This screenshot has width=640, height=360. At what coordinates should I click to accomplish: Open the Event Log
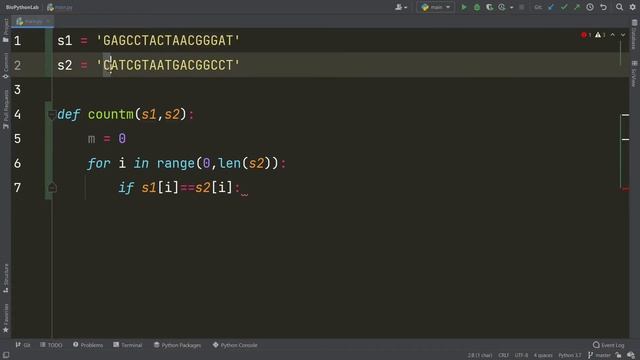(x=609, y=345)
